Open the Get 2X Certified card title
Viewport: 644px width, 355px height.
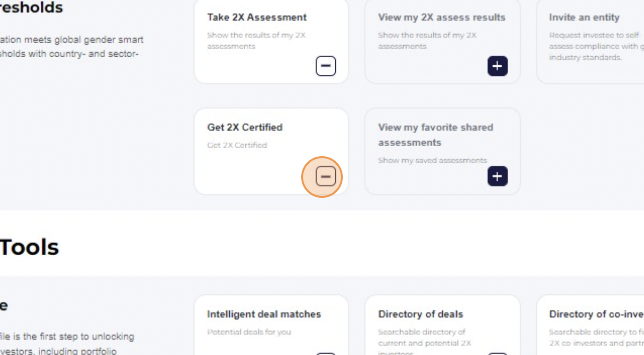click(x=245, y=127)
